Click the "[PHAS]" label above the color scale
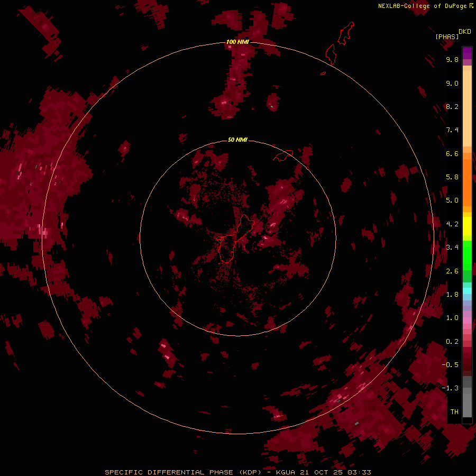 point(447,36)
